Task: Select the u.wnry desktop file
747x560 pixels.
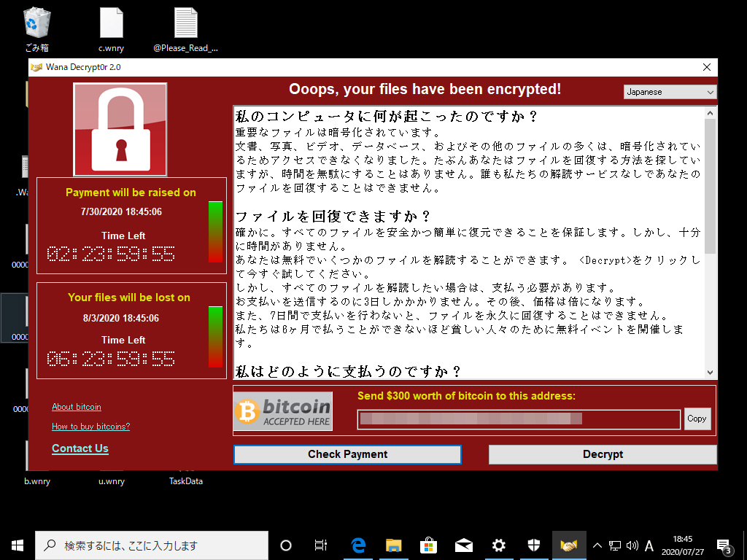Action: tap(112, 481)
